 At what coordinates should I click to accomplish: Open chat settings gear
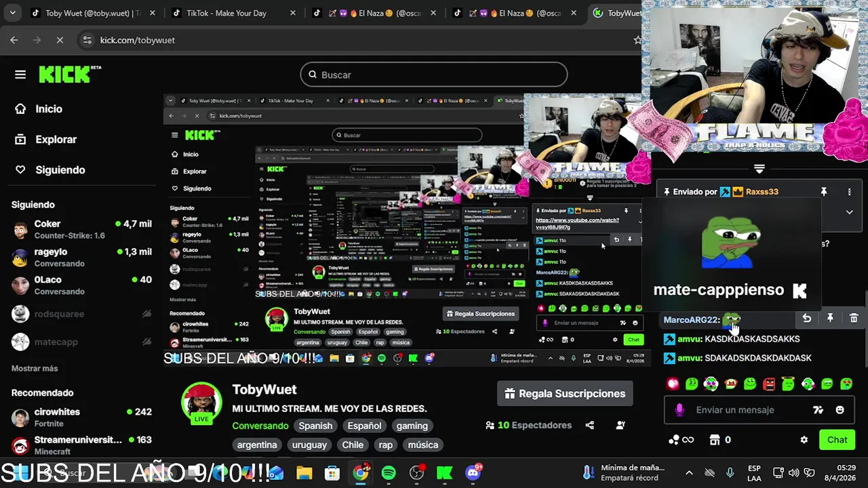(804, 440)
